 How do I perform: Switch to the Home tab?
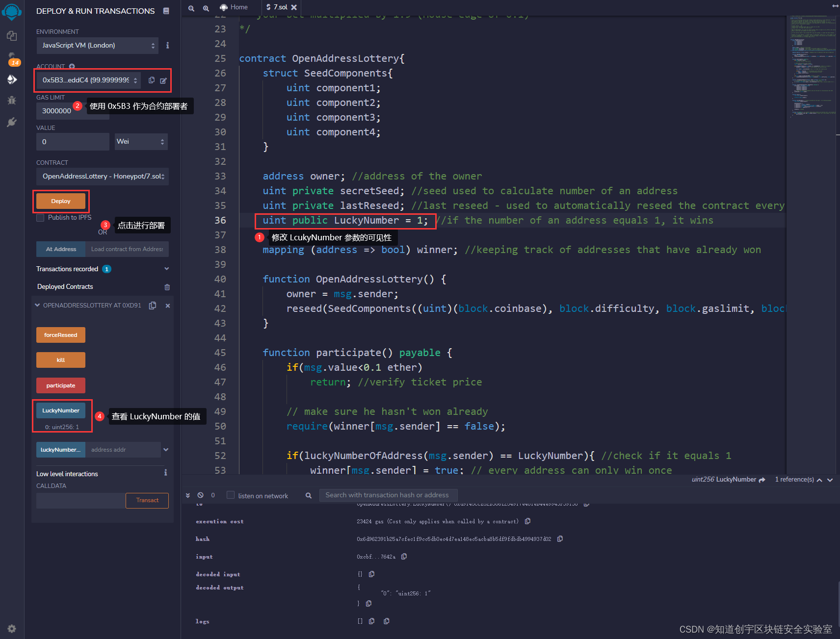click(x=234, y=7)
